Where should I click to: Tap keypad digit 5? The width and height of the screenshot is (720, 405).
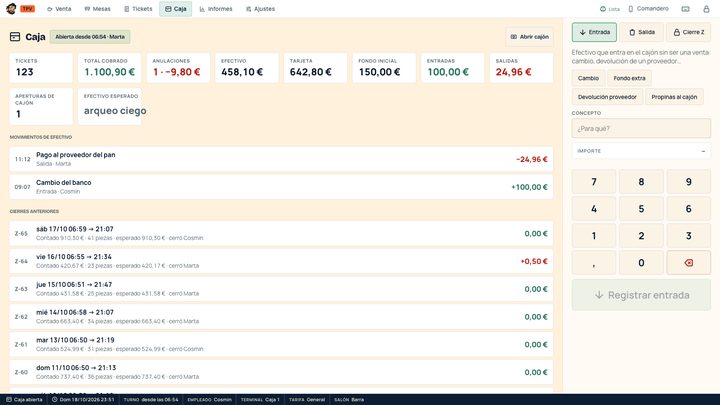[x=641, y=209]
